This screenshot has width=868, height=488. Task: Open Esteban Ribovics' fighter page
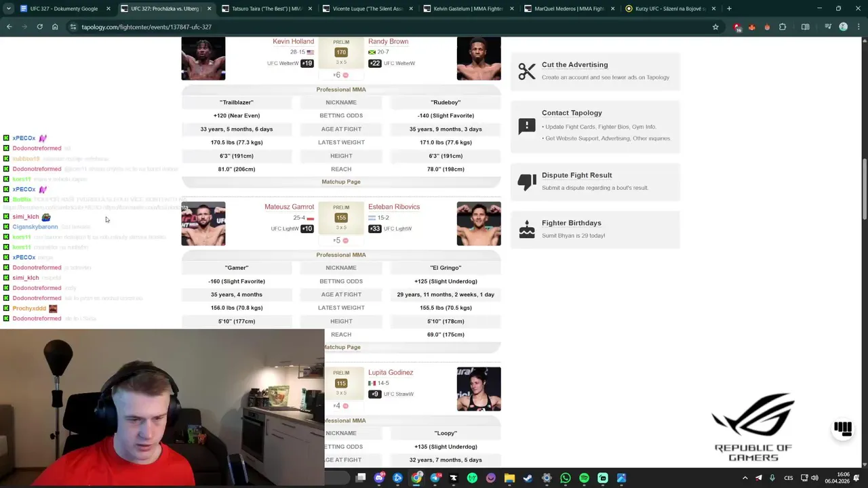[394, 207]
